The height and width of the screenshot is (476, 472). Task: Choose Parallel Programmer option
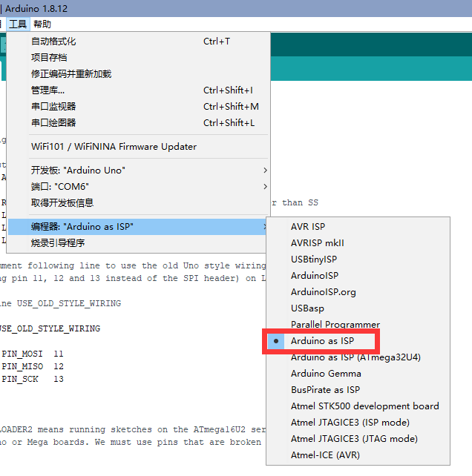pyautogui.click(x=358, y=325)
